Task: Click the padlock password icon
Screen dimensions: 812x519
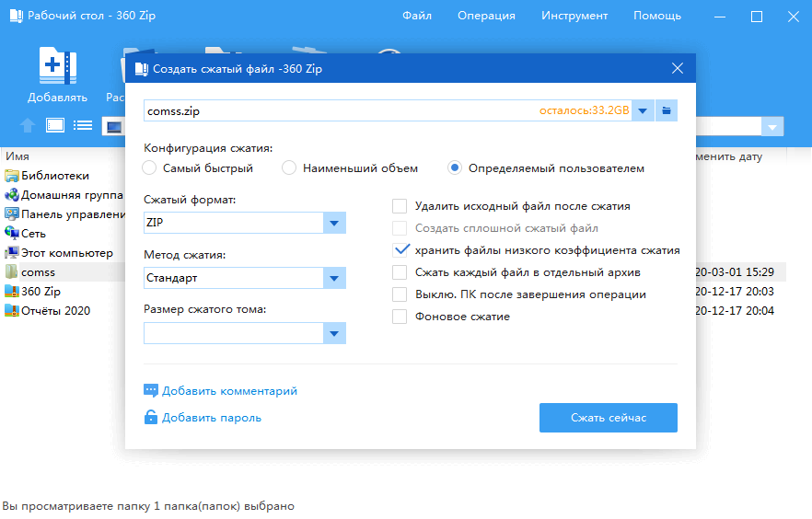Action: 151,417
